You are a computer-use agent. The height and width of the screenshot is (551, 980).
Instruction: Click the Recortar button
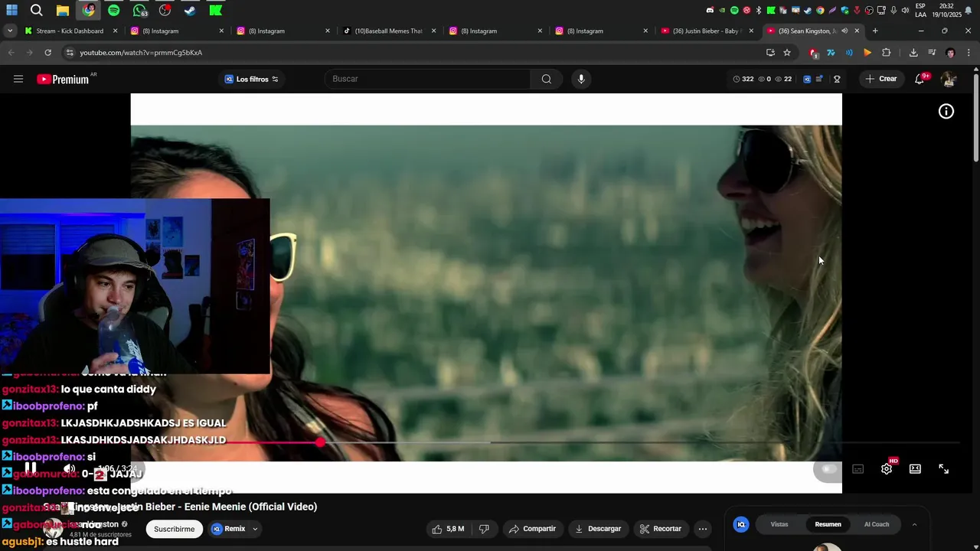(x=661, y=529)
